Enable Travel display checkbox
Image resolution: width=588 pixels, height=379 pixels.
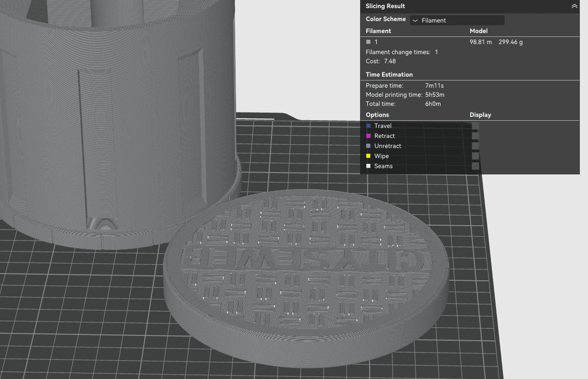pyautogui.click(x=475, y=126)
